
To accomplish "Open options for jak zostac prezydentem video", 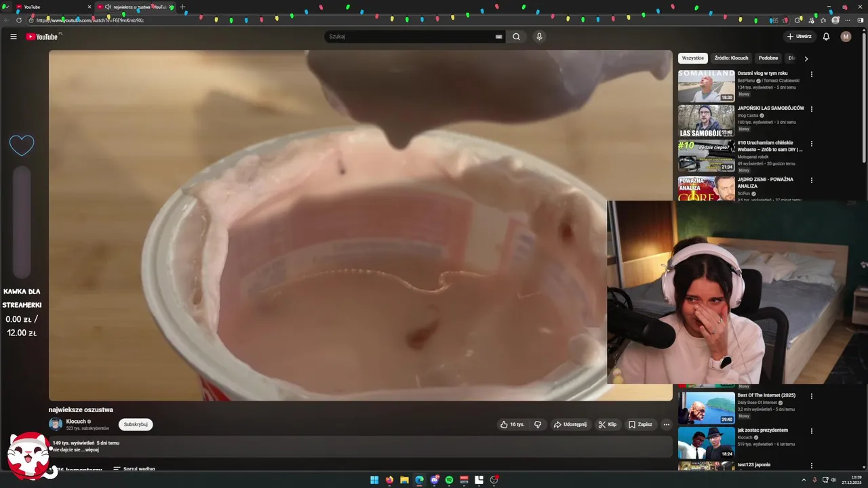I will 811,431.
